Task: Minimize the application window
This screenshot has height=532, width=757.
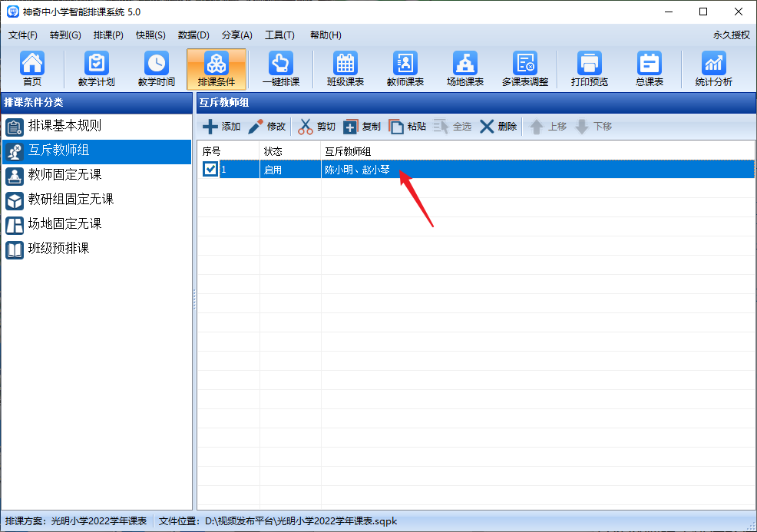Action: point(669,12)
